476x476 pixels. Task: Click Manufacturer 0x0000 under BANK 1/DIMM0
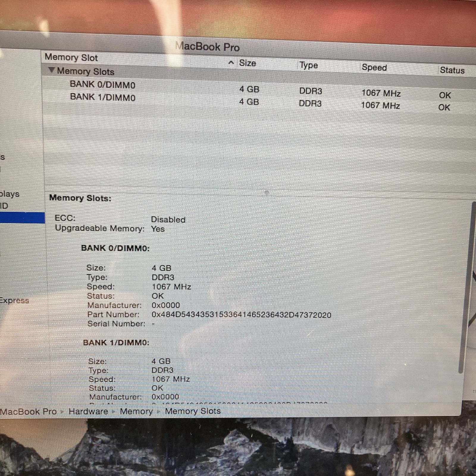(x=165, y=397)
